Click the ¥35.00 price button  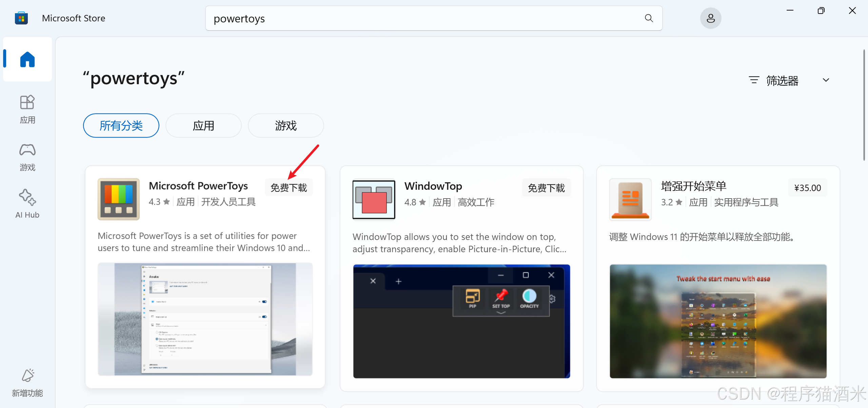coord(807,188)
